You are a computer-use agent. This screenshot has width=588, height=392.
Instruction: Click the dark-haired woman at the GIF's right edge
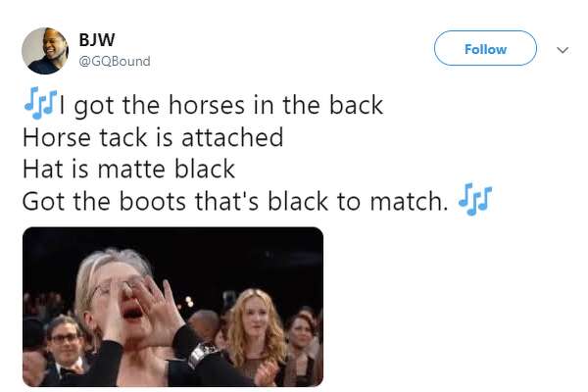click(302, 343)
